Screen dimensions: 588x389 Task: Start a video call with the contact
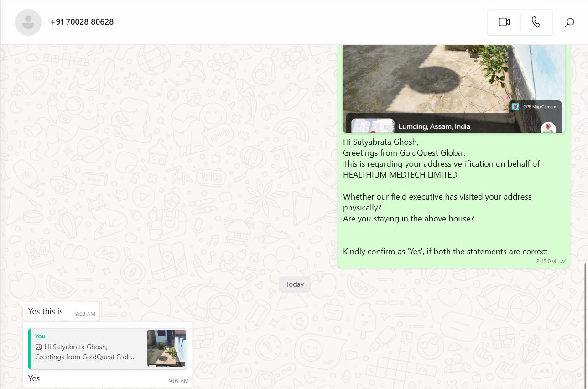[504, 22]
